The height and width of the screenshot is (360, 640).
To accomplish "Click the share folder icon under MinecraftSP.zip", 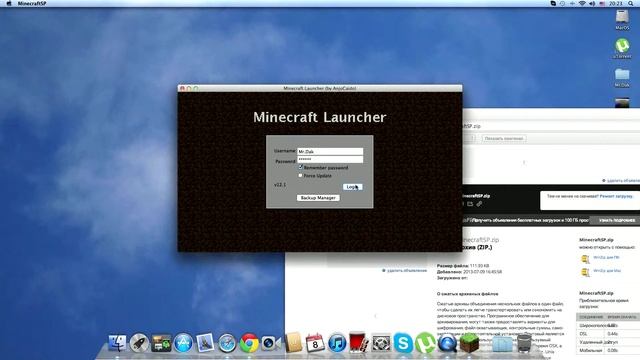I will (x=470, y=204).
